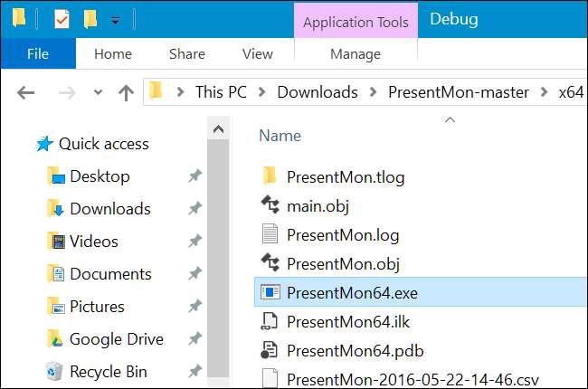Switch to the Share ribbon tab
The width and height of the screenshot is (588, 389).
pyautogui.click(x=185, y=53)
